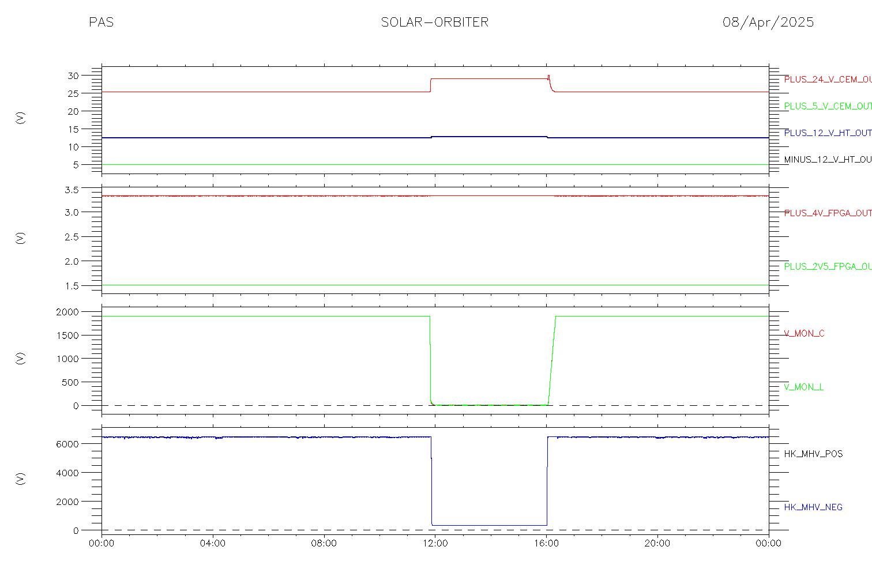Click the green PLUS_5_V_CEM legend label
Screen dimensions: 872x588
click(x=828, y=106)
